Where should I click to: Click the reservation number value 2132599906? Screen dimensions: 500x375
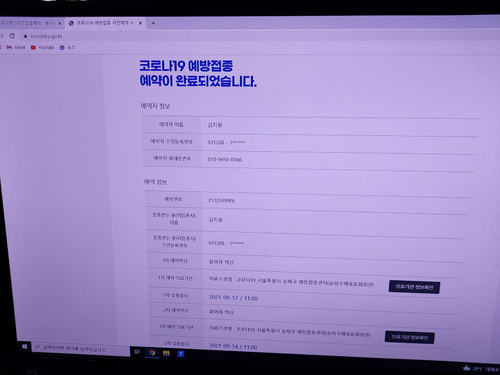point(221,200)
